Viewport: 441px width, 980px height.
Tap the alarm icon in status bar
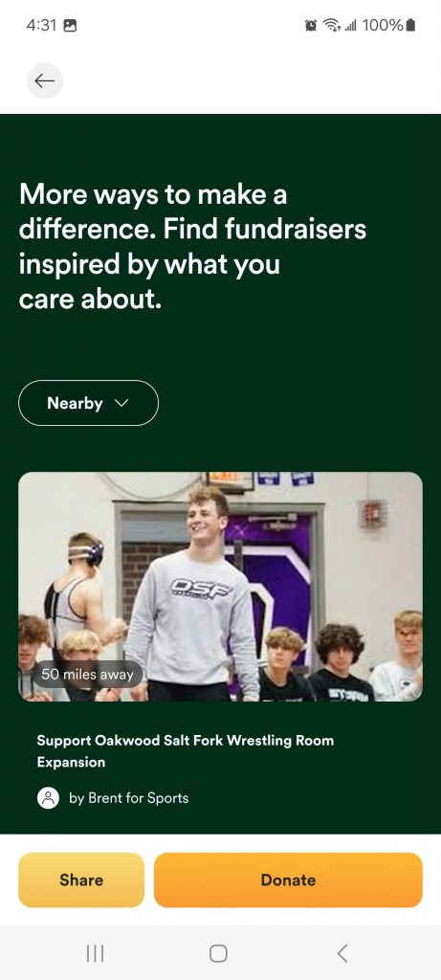[x=311, y=25]
